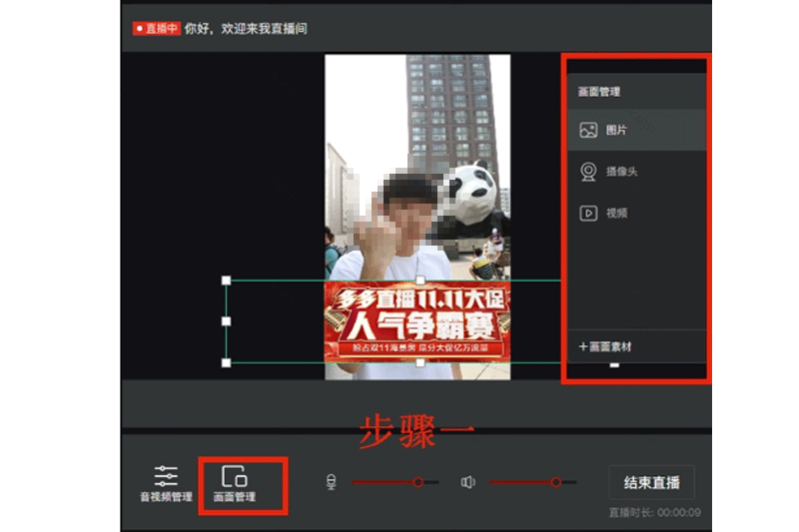Image resolution: width=799 pixels, height=532 pixels.
Task: Click the 图片 picture source icon
Action: (588, 130)
